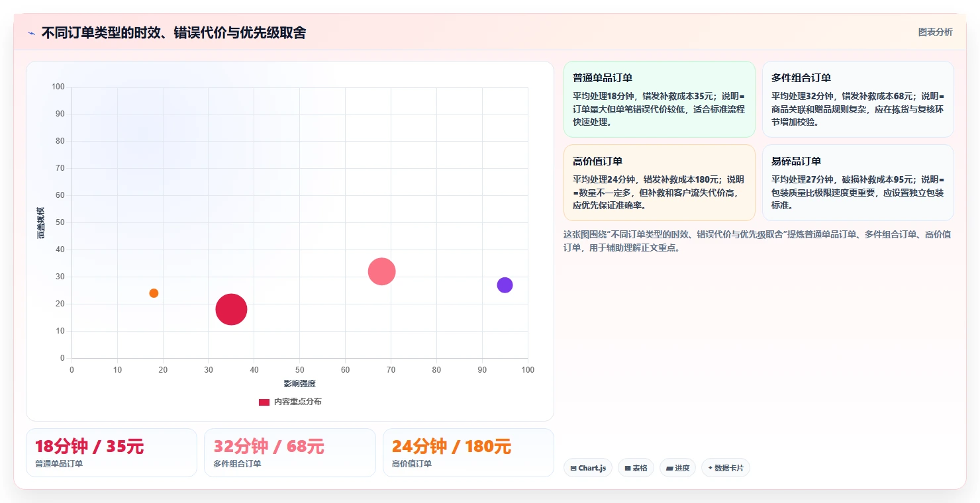Open the 普通单品订单 info card

(x=659, y=99)
